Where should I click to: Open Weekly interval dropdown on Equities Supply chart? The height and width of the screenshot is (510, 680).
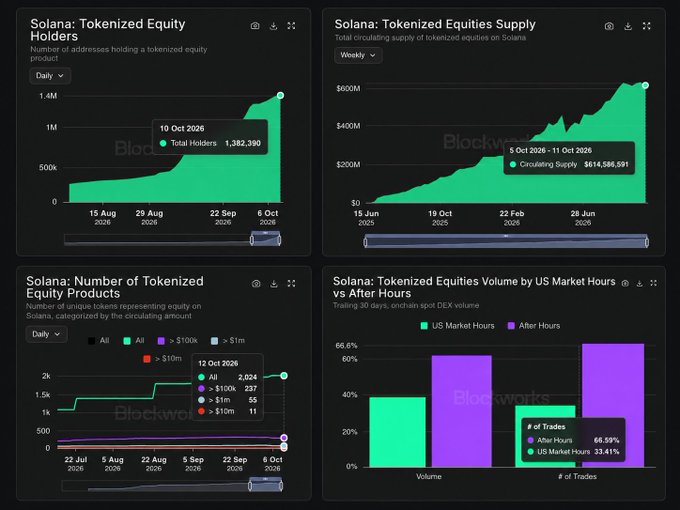click(x=358, y=55)
